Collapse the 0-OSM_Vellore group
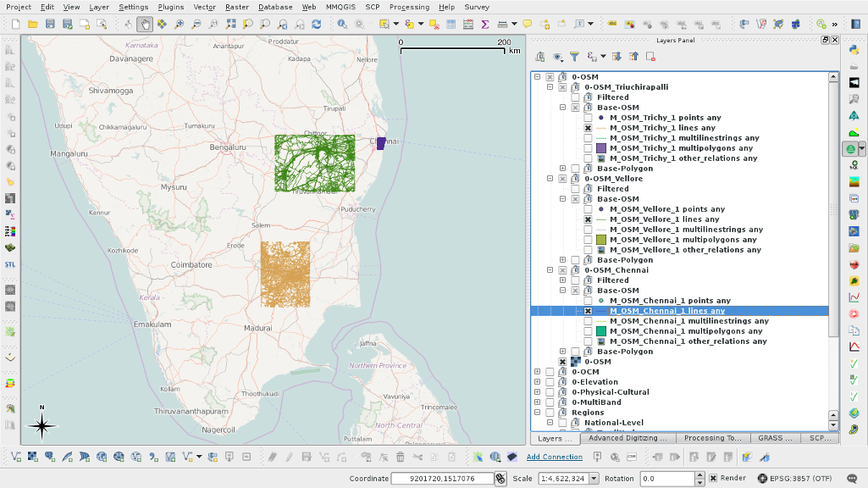The image size is (868, 488). click(550, 179)
